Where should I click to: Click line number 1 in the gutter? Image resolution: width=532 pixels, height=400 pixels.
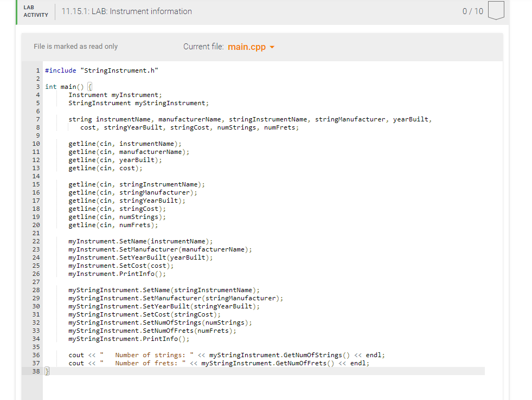[37, 70]
